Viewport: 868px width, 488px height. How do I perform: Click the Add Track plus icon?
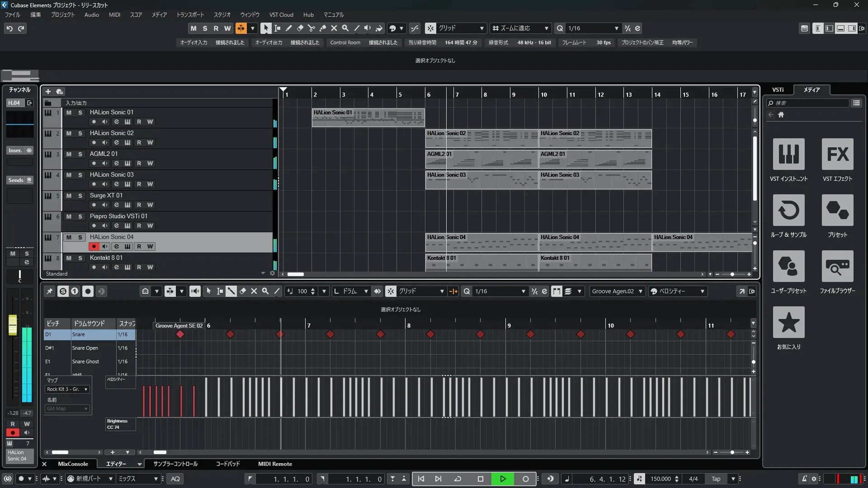48,92
